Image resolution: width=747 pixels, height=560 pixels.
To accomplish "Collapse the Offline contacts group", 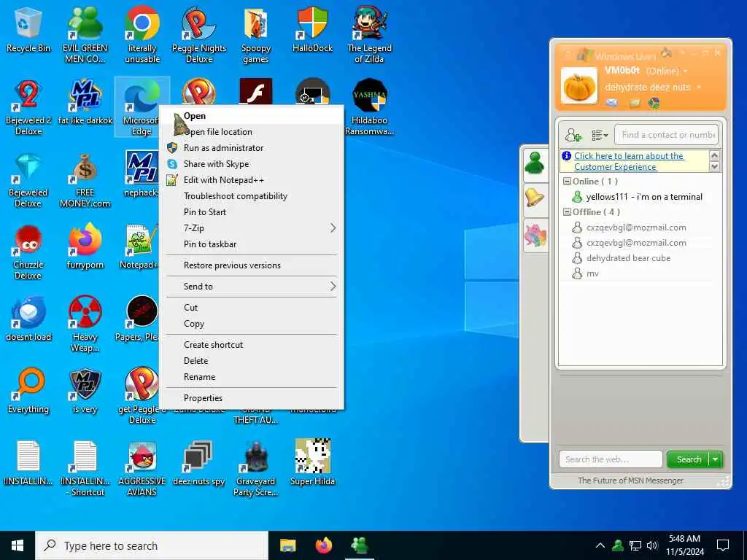I will (567, 212).
